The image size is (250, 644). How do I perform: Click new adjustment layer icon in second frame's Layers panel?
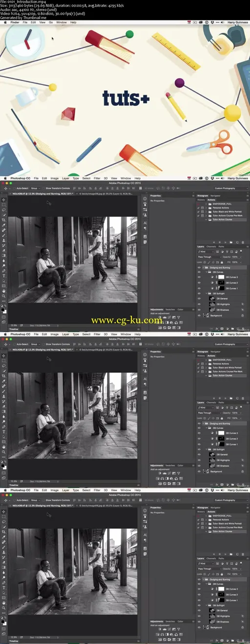(228, 483)
